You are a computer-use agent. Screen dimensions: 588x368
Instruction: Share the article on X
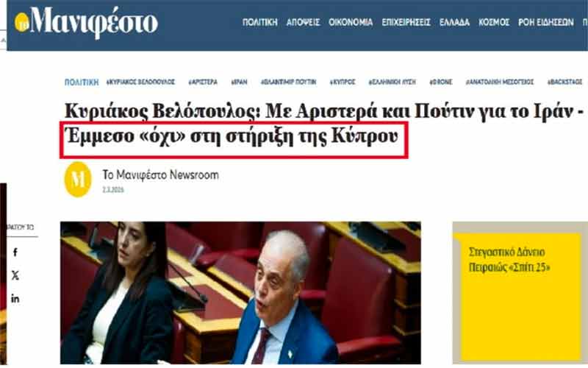15,275
